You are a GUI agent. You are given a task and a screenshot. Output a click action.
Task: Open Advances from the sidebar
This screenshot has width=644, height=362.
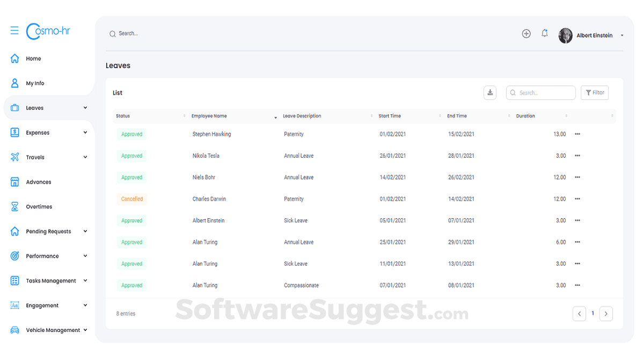click(39, 182)
